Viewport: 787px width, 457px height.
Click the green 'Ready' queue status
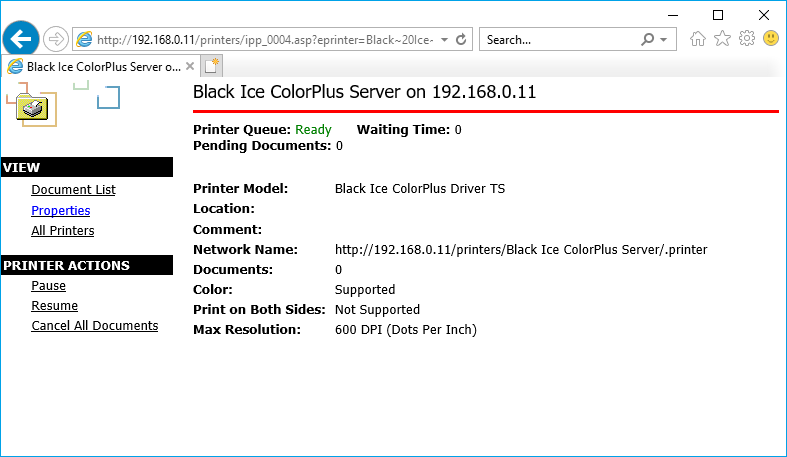[313, 129]
